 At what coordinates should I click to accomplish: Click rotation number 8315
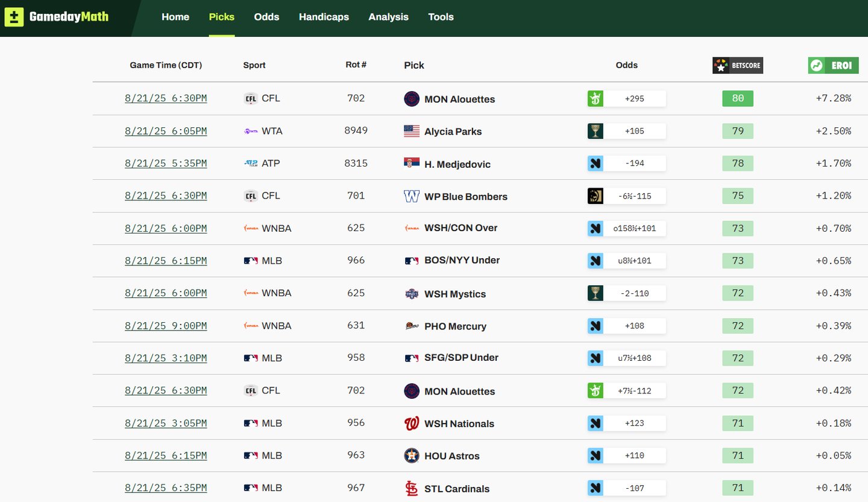pyautogui.click(x=356, y=163)
